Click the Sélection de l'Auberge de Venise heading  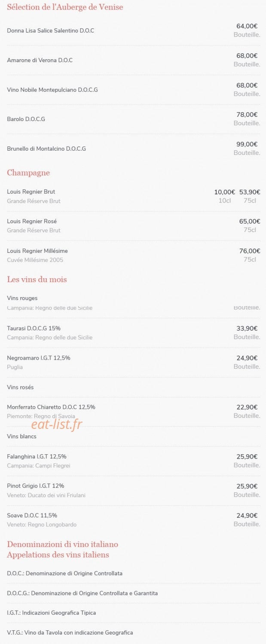[65, 7]
